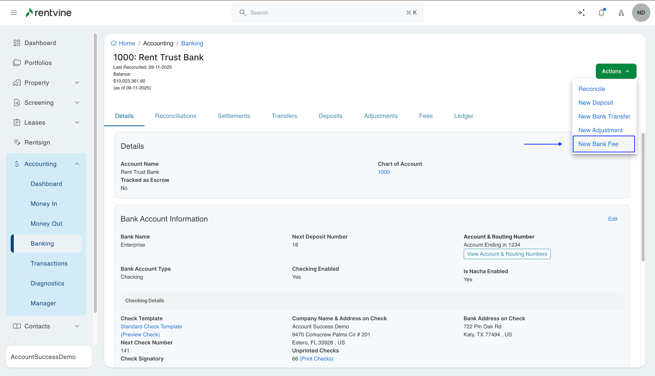Click the main page vertical scrollbar
This screenshot has height=376, width=655.
[643, 197]
